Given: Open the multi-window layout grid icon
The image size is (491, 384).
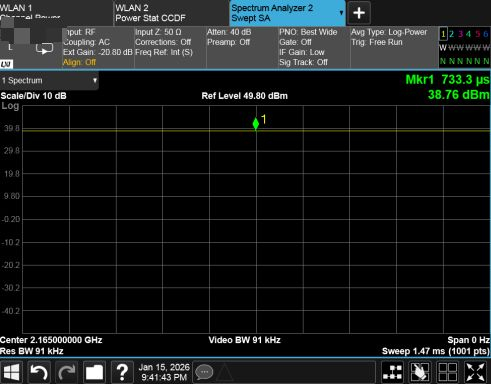Looking at the screenshot, I should click(447, 372).
